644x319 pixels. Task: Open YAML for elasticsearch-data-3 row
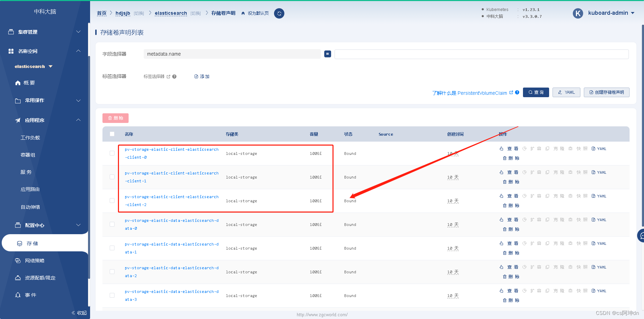tap(599, 291)
